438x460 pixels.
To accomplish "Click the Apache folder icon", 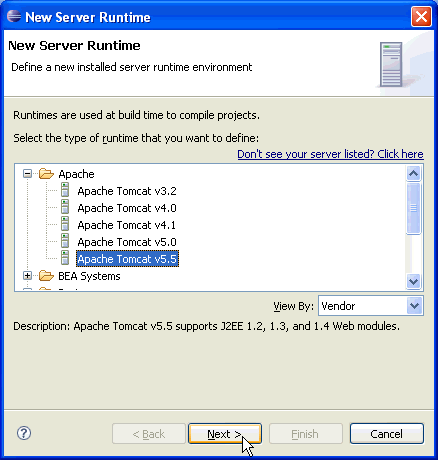I will tap(46, 174).
